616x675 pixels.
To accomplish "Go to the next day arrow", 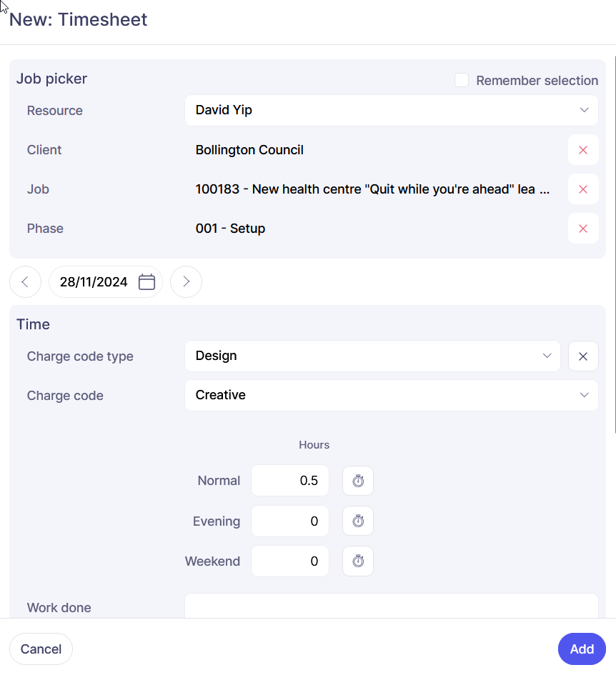I will pos(186,281).
